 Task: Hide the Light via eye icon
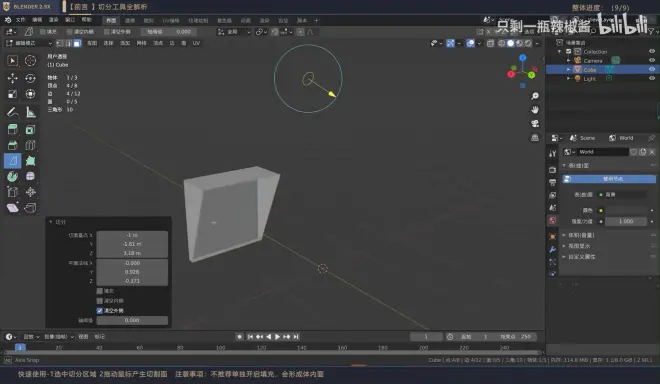tap(652, 78)
